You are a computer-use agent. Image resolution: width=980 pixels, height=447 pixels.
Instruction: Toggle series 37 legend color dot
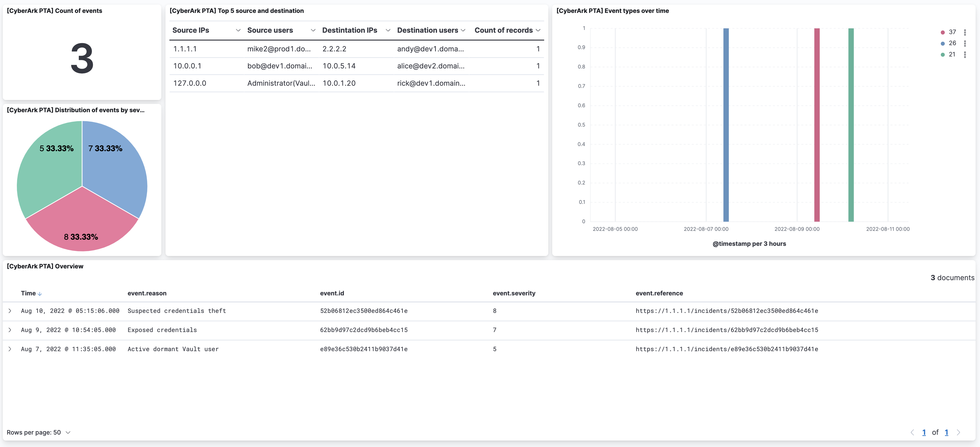(943, 32)
